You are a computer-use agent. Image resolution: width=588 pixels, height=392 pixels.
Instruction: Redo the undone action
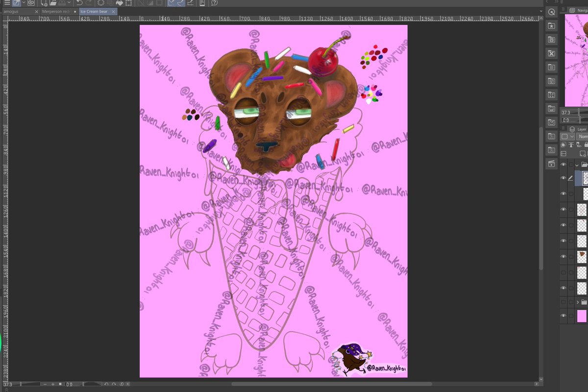coord(89,3)
